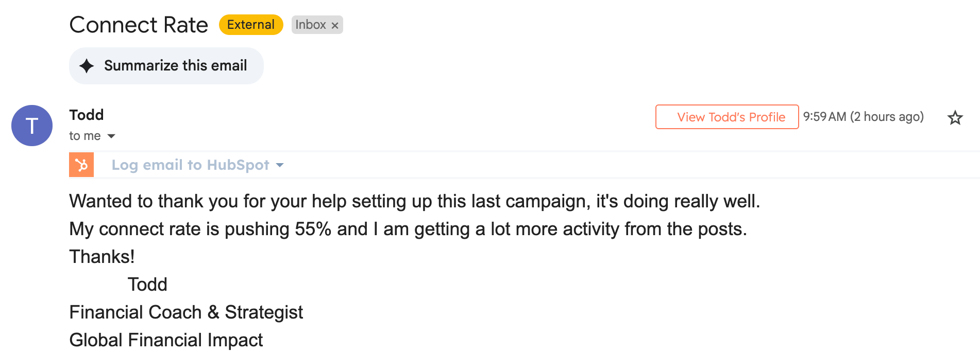Click the orange HubSpot sprocket icon
980x353 pixels.
tap(81, 165)
